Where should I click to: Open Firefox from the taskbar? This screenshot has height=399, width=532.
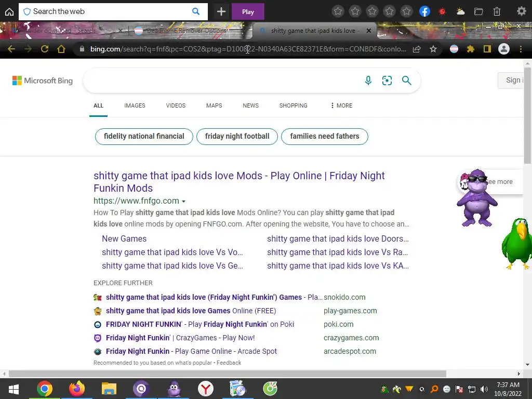[77, 389]
